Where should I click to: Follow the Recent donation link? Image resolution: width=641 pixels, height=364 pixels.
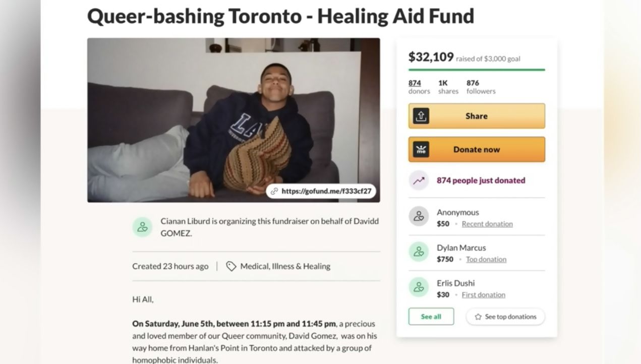487,224
